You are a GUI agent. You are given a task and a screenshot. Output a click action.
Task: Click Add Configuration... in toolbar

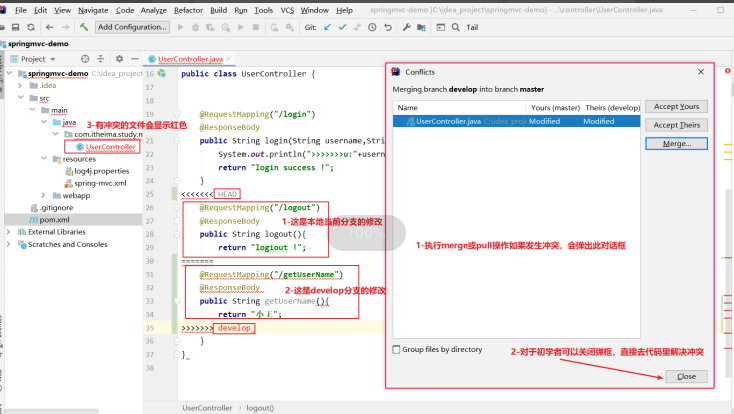[x=133, y=27]
